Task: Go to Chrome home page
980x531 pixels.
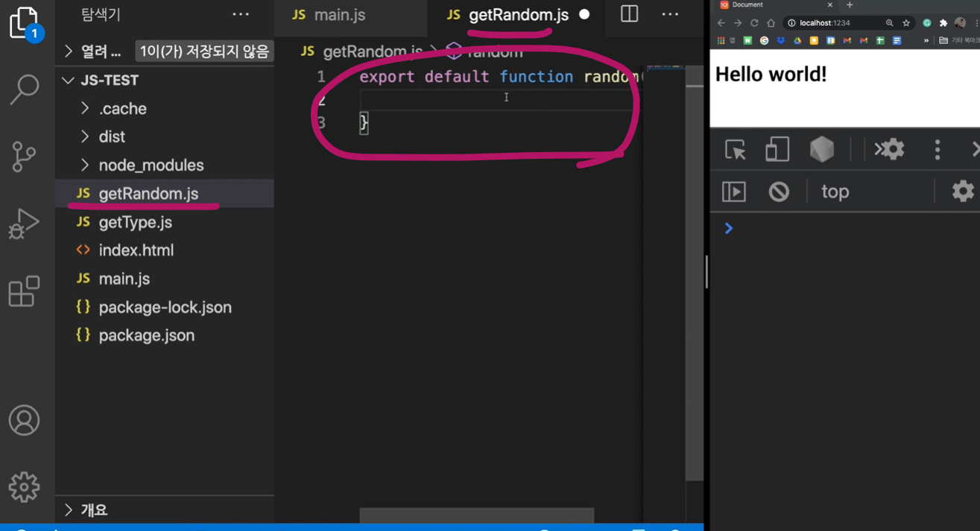Action: click(771, 23)
